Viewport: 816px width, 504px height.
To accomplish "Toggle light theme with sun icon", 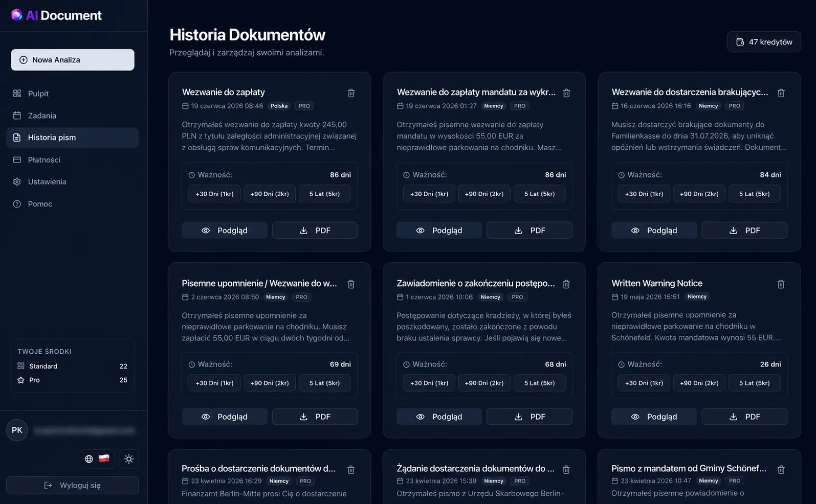I will point(129,459).
